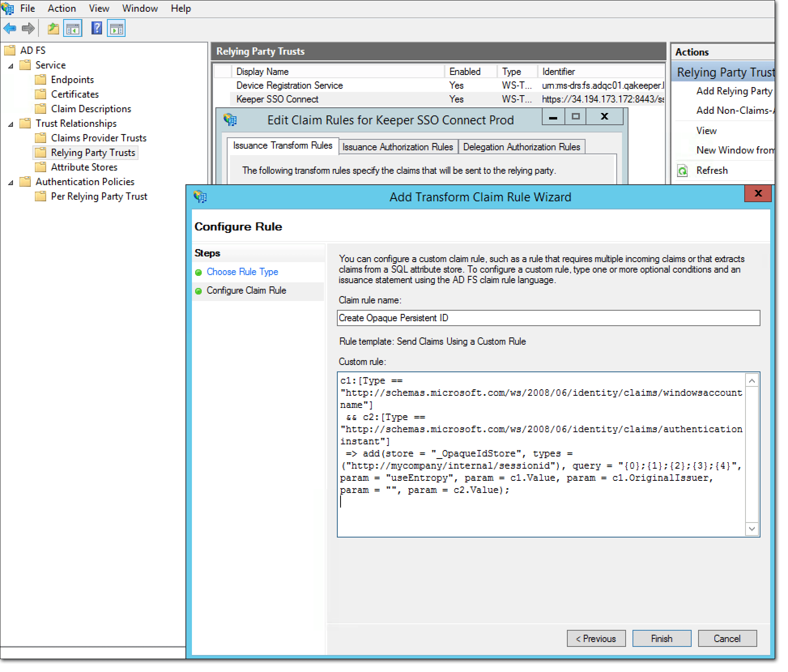
Task: Open Help using the question mark toolbar icon
Action: 96,28
